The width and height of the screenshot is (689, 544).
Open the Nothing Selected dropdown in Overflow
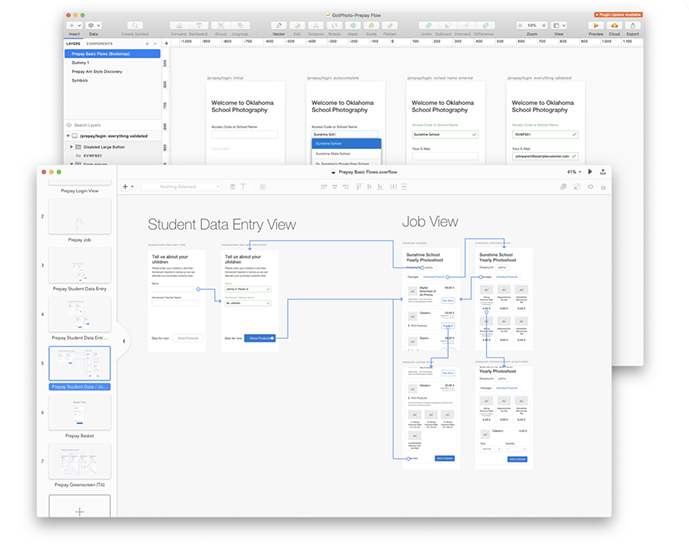[x=181, y=187]
